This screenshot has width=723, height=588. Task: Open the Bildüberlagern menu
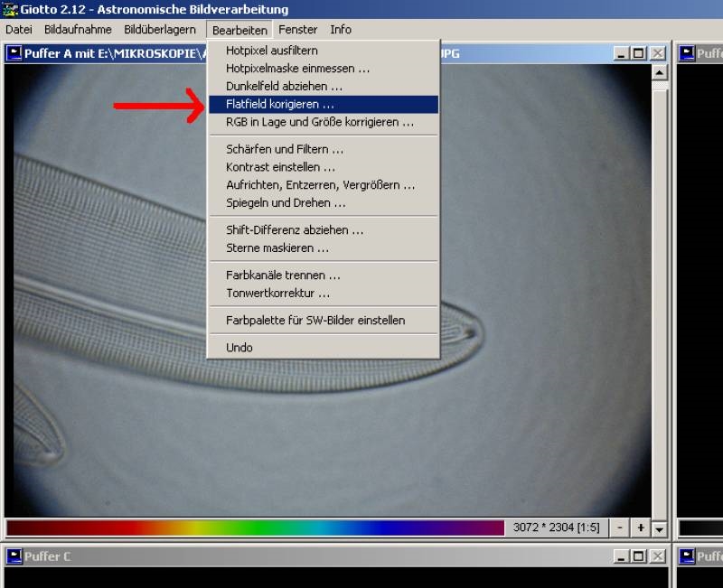(160, 30)
